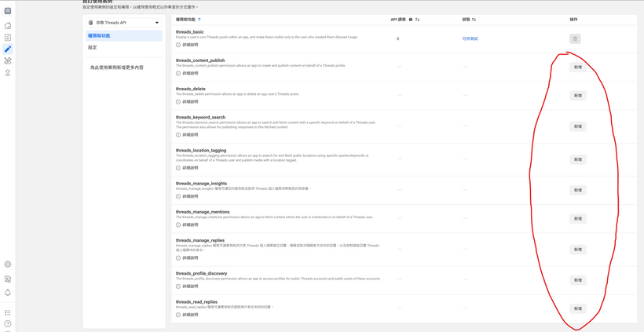Delete threads_basic using trash icon
The image size is (644, 332).
point(575,38)
